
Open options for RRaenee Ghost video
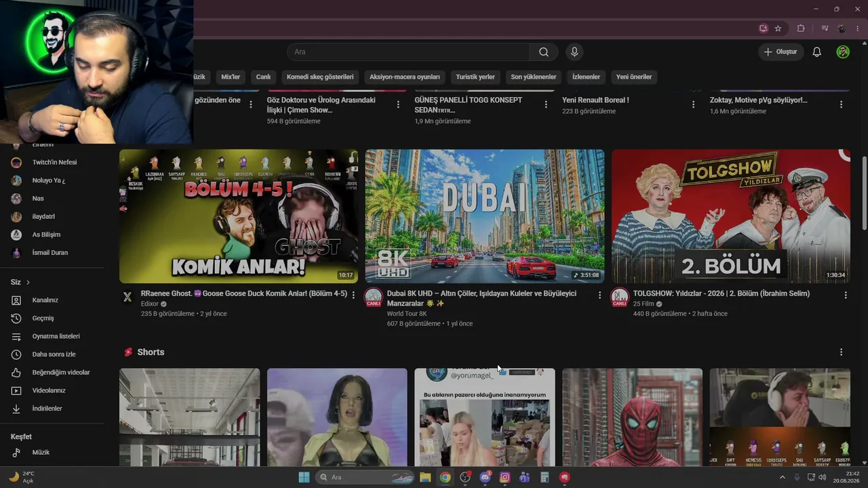pyautogui.click(x=353, y=295)
